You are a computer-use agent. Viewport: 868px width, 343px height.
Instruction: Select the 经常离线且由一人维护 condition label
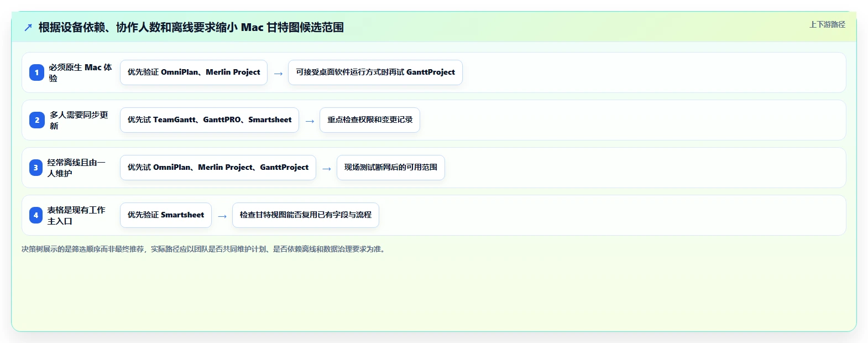[x=76, y=168]
